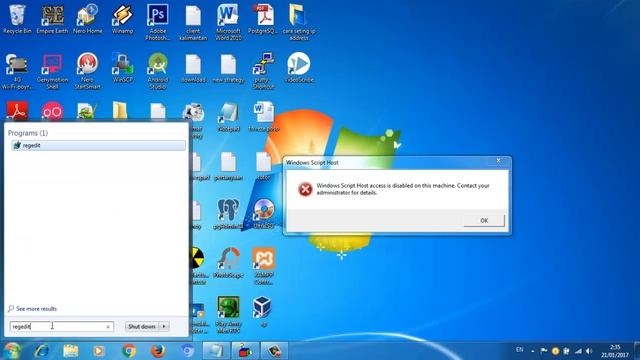Clear the search box using the x button

[108, 327]
